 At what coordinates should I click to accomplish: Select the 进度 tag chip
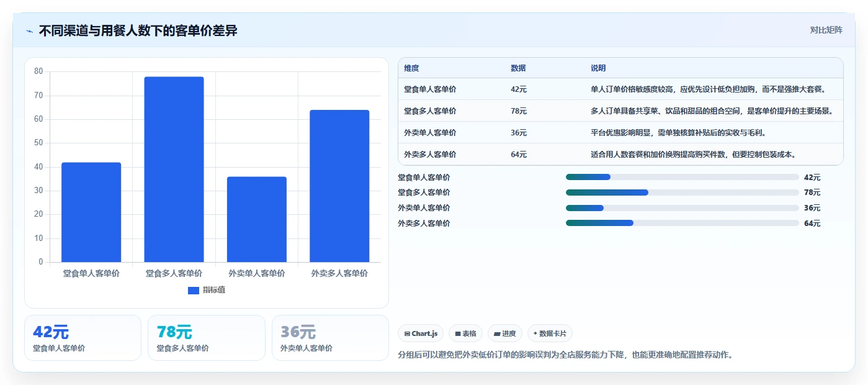(x=505, y=333)
